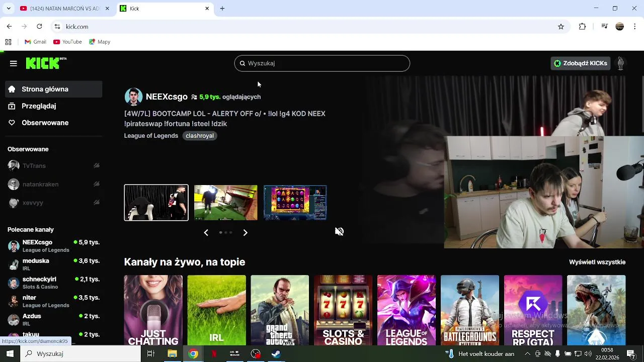Viewport: 644px width, 362px height.
Task: Open the YouTube bookmark
Action: 67,42
